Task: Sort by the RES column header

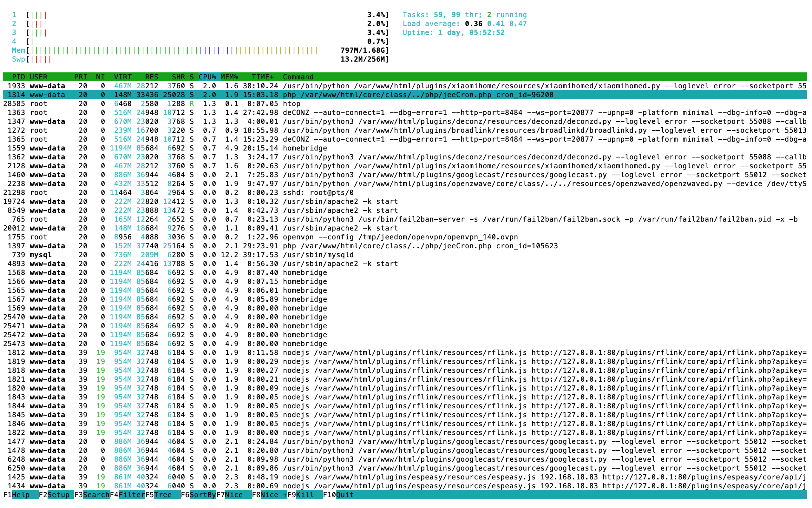Action: click(152, 77)
